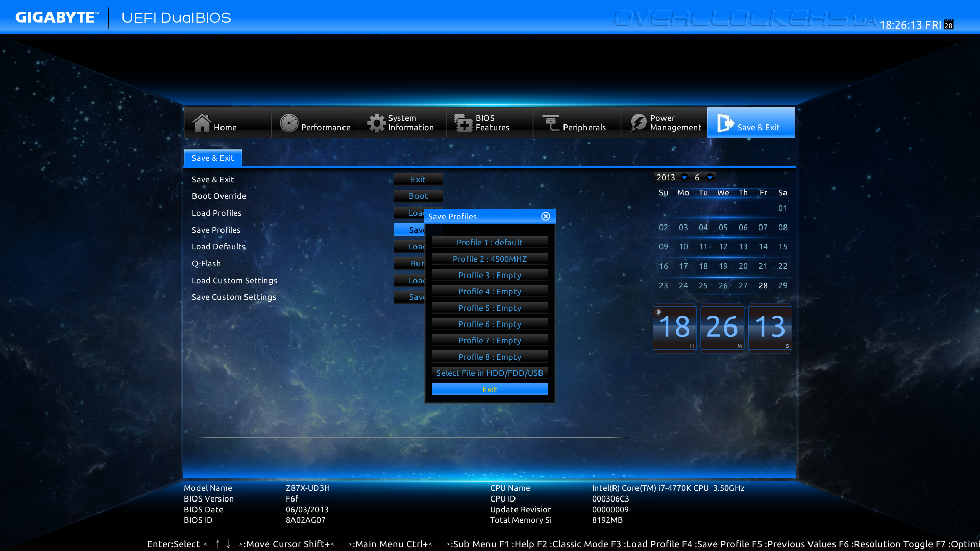This screenshot has width=980, height=551.
Task: Click the System Information gear icon
Action: [377, 123]
